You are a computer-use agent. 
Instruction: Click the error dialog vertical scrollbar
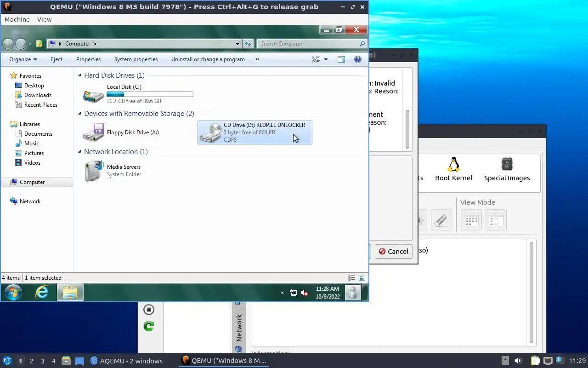pyautogui.click(x=407, y=129)
